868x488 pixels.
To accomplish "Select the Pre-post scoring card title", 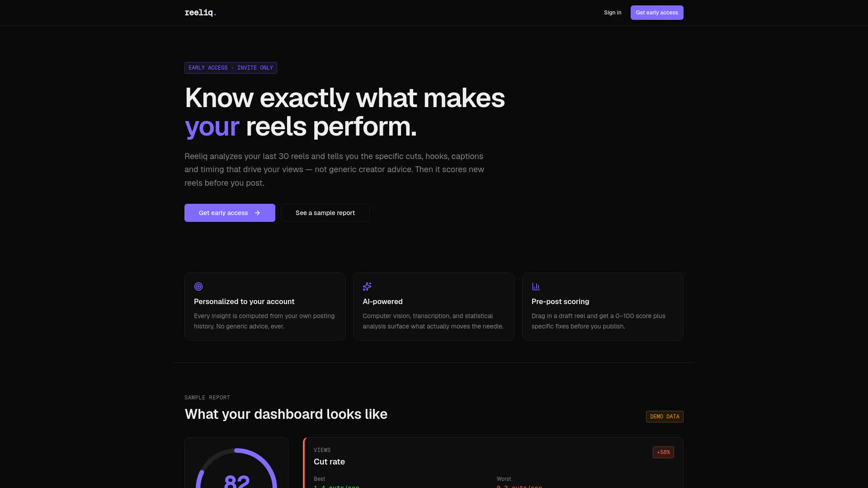I will tap(560, 301).
